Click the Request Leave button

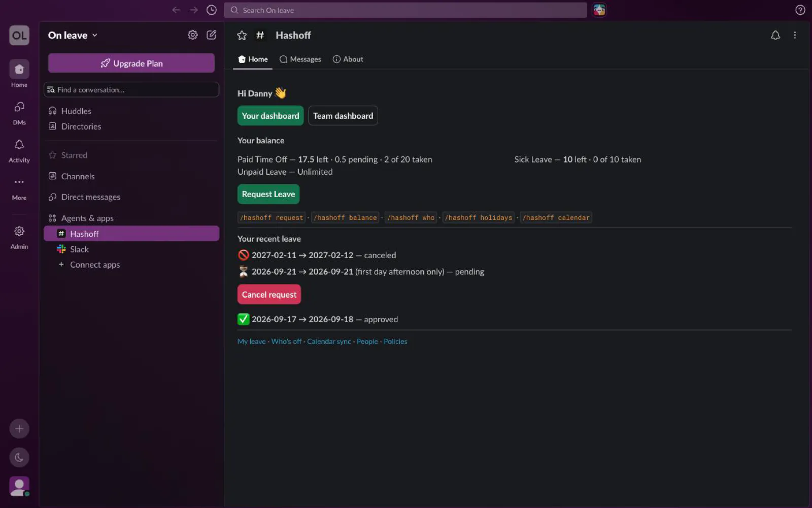[x=268, y=194]
